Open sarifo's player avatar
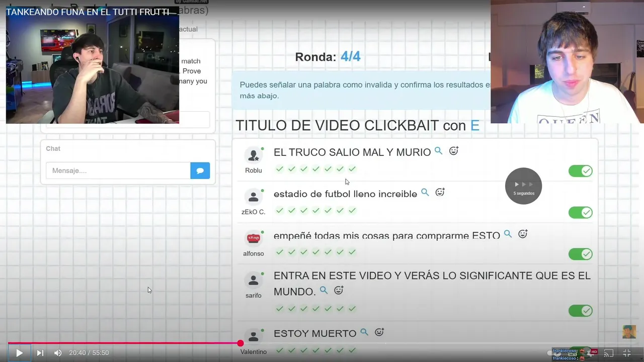644x362 pixels. 254,281
